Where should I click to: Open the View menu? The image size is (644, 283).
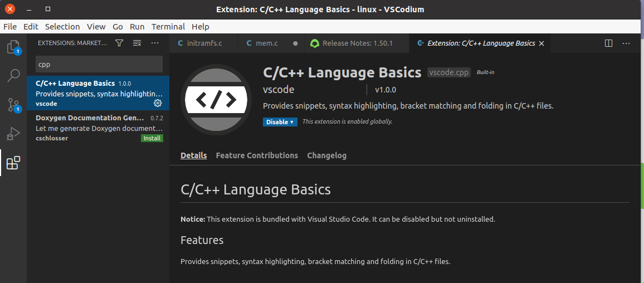click(x=96, y=27)
